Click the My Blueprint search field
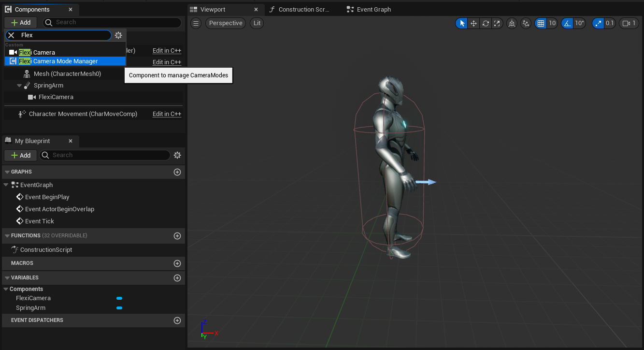This screenshot has width=644, height=350. (x=109, y=155)
